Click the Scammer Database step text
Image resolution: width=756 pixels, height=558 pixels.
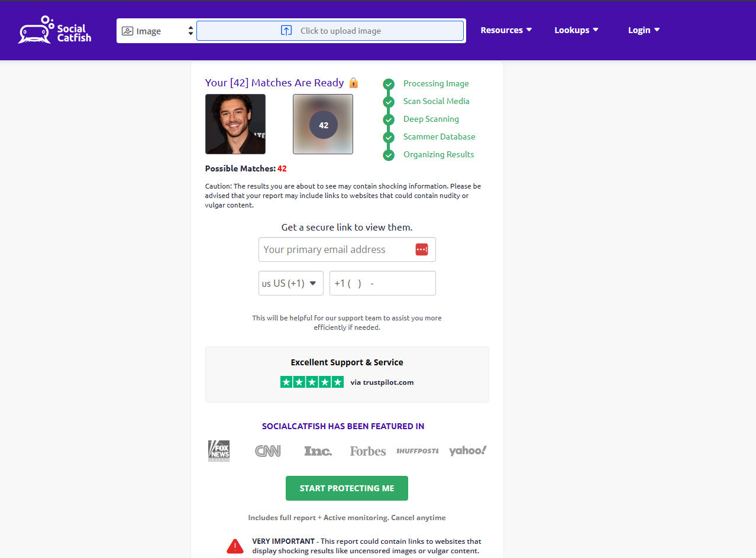pyautogui.click(x=440, y=137)
